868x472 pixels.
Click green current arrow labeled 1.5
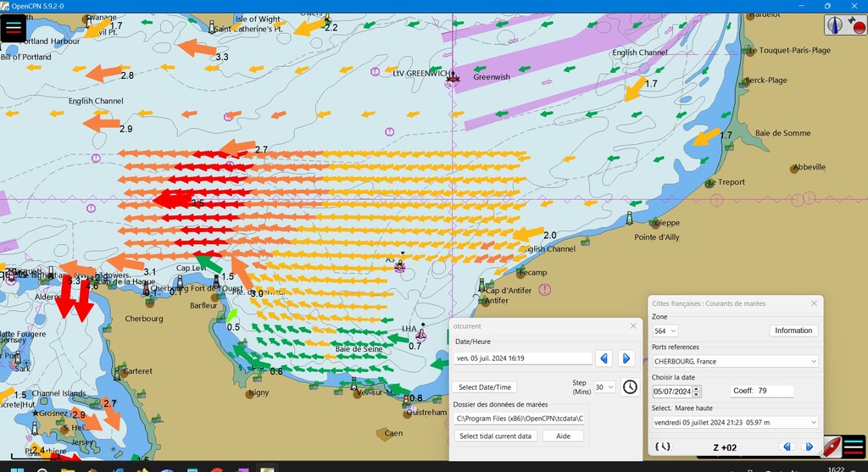(209, 263)
